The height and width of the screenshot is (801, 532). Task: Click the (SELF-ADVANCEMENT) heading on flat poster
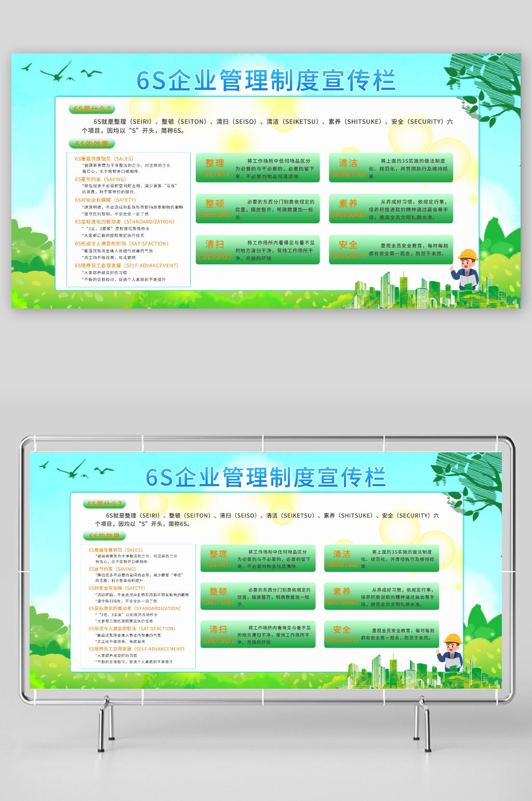pyautogui.click(x=127, y=265)
